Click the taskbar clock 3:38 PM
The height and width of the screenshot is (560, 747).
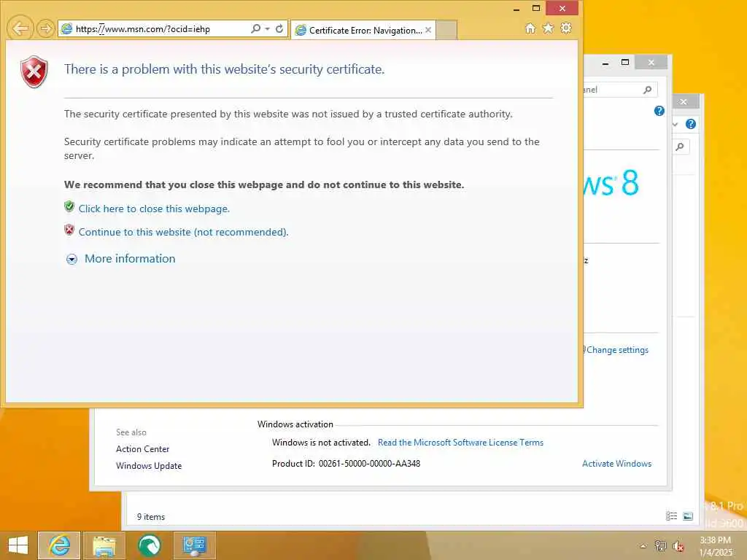pos(716,540)
